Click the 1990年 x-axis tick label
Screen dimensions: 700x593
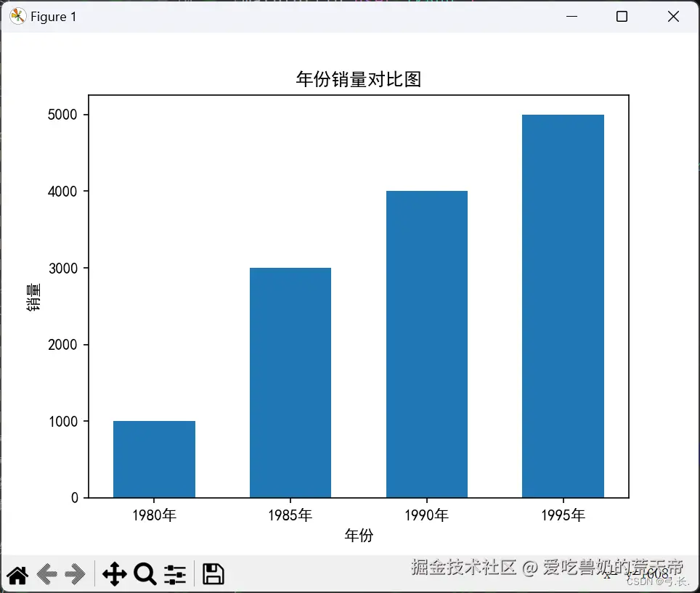coord(426,515)
